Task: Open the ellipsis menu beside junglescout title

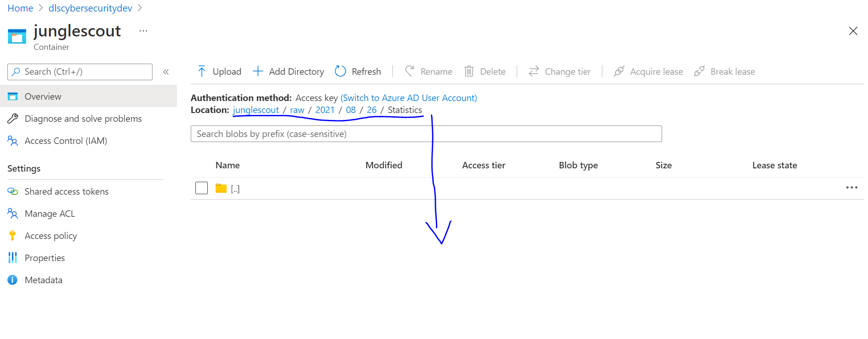Action: (143, 30)
